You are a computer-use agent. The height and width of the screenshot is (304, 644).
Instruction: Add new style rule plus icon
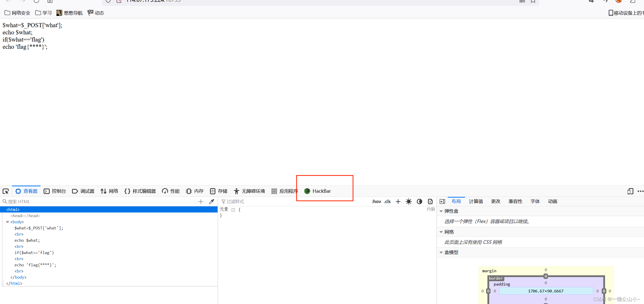(398, 202)
